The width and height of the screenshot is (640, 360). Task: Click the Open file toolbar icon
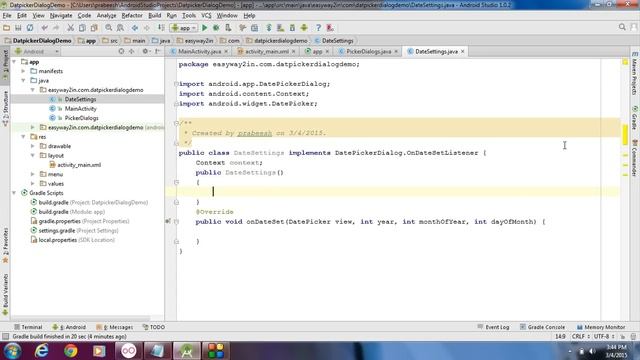pos(7,28)
